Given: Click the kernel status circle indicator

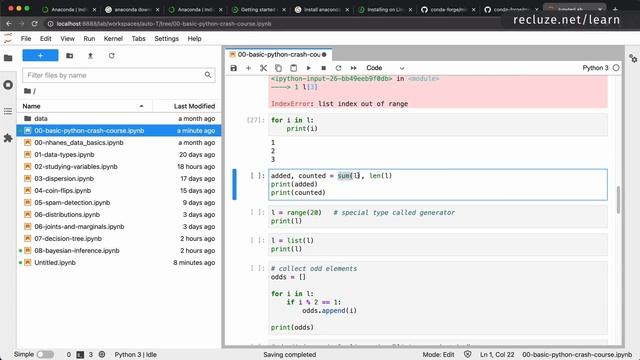Looking at the screenshot, I should [x=616, y=68].
